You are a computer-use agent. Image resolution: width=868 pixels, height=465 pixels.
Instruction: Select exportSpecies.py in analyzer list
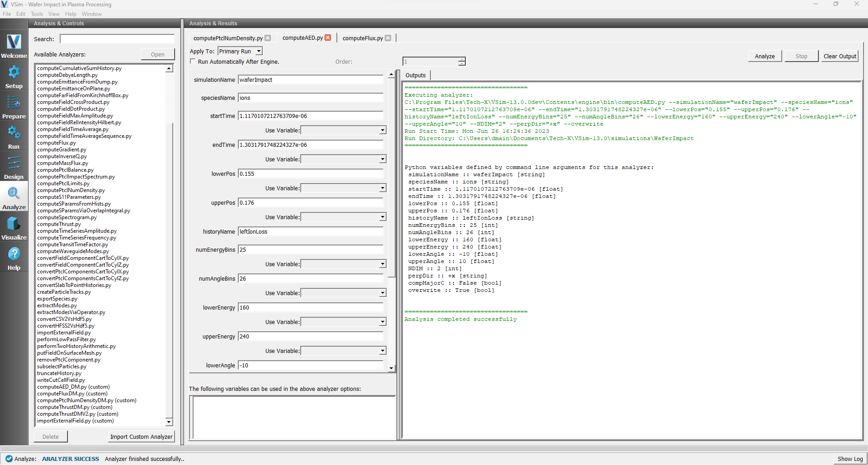click(x=57, y=299)
